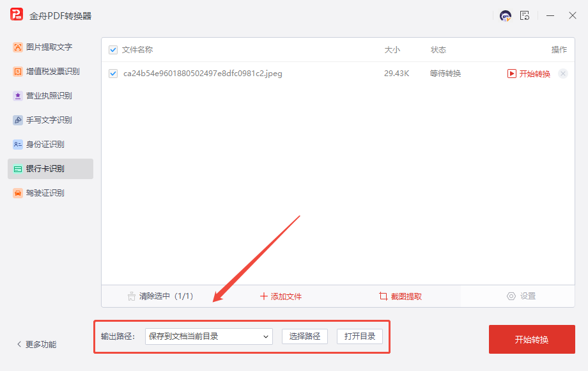Uncheck the ca24b54e...jpeg file checkbox
The width and height of the screenshot is (588, 371).
point(113,74)
